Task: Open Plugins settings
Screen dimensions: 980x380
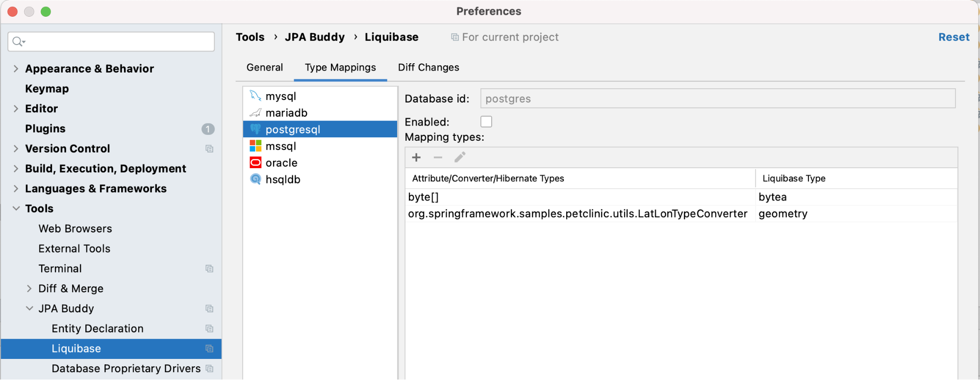Action: tap(45, 129)
